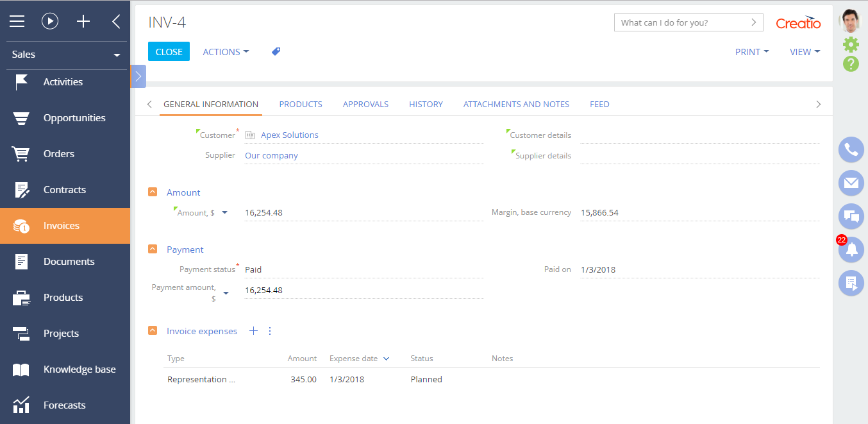Add a new invoice expense with plus icon
Image resolution: width=868 pixels, height=424 pixels.
(x=253, y=331)
